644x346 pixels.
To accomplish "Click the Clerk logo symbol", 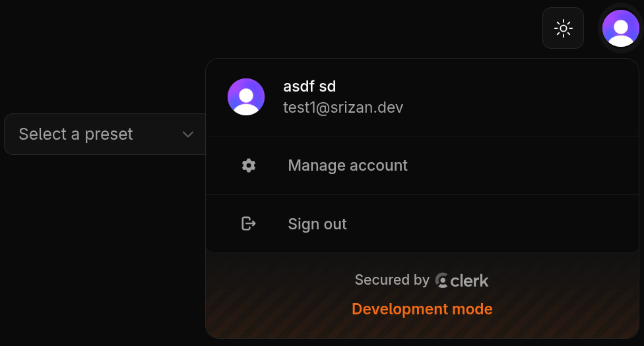I will pos(442,280).
